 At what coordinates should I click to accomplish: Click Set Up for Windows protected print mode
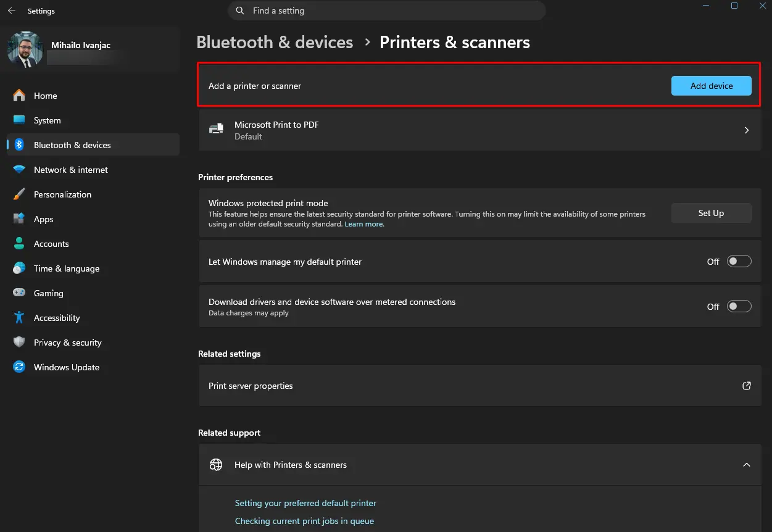click(711, 213)
